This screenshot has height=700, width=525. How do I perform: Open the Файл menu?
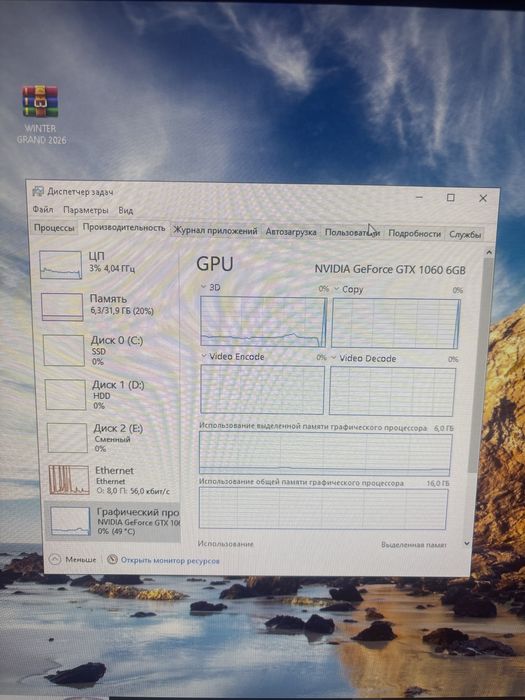(x=43, y=209)
